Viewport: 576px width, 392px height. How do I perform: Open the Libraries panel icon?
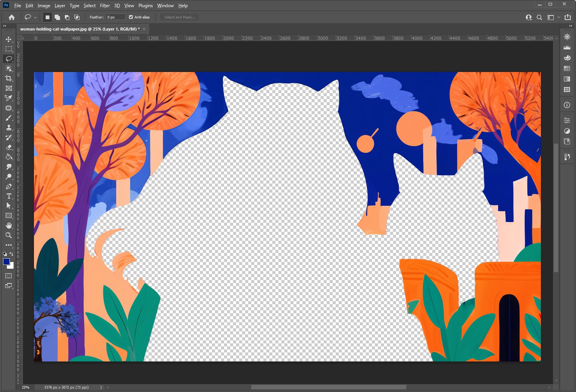point(567,141)
